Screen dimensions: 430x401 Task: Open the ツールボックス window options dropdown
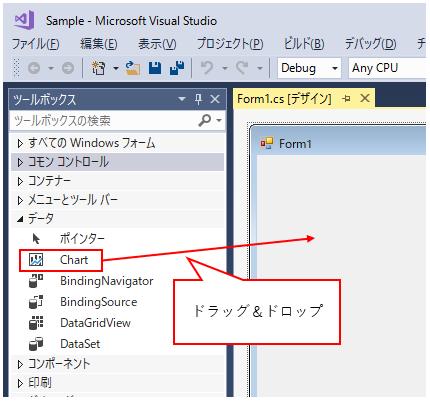(182, 99)
